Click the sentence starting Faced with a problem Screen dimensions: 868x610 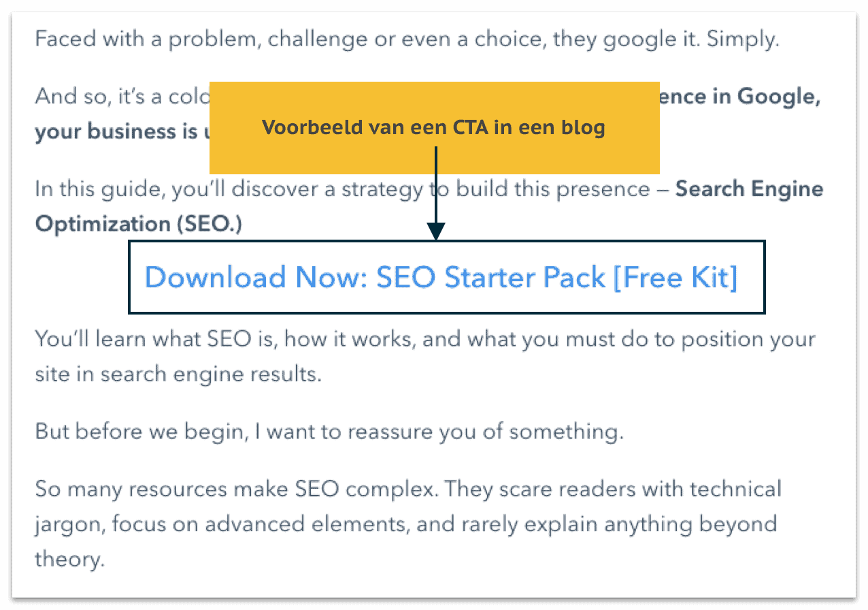[x=407, y=39]
